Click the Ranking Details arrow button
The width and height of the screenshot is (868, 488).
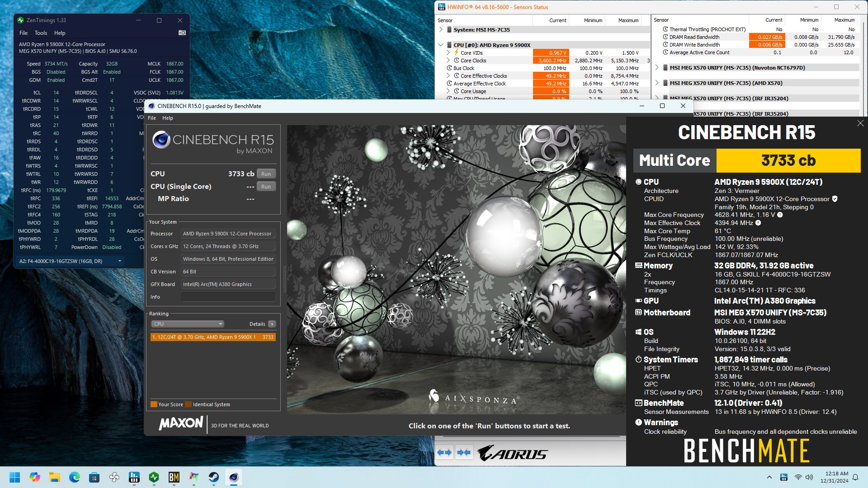(x=272, y=324)
